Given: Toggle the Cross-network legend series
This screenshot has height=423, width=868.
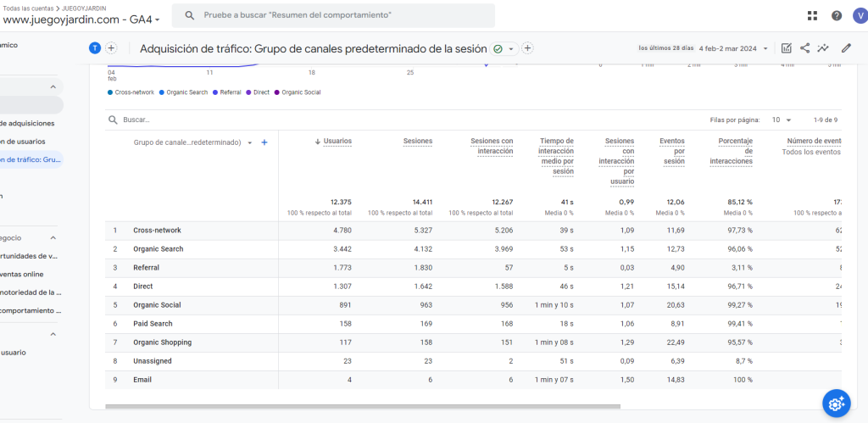Looking at the screenshot, I should point(131,92).
